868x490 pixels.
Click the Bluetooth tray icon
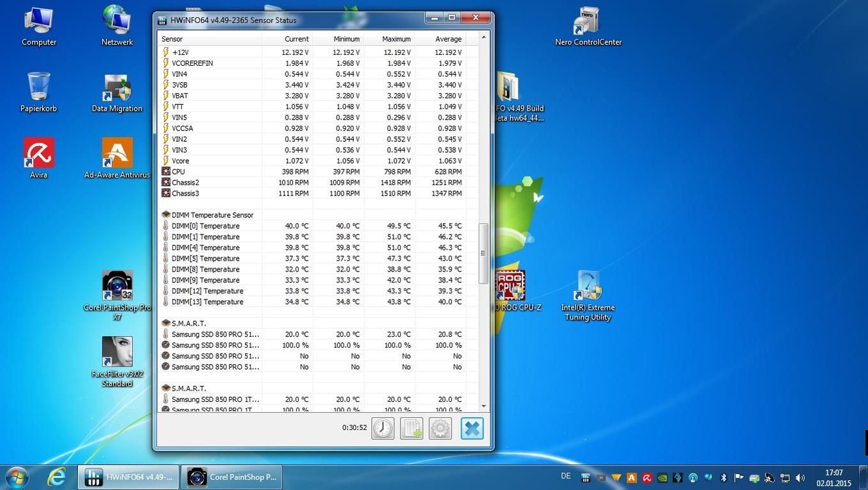(x=724, y=478)
